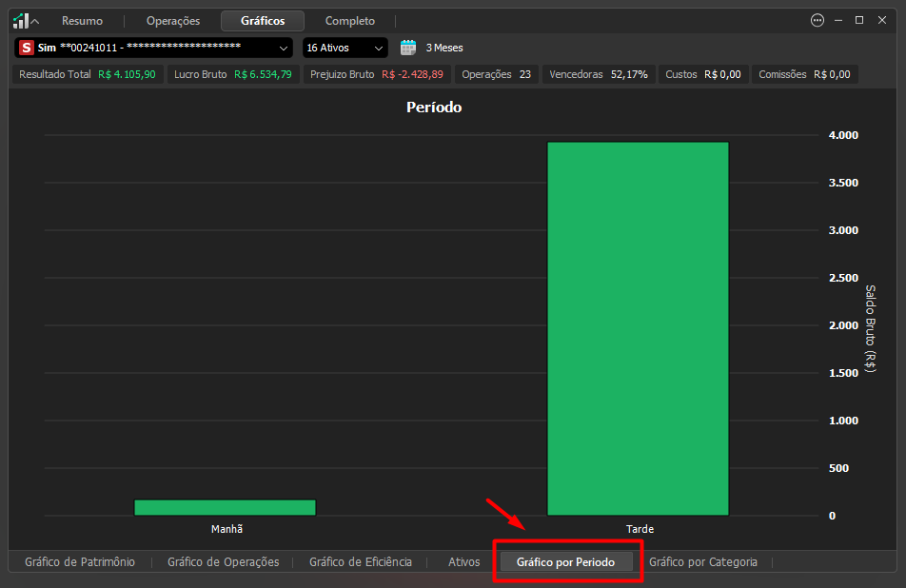Click the Operações count 23
This screenshot has height=588, width=906.
pos(525,74)
